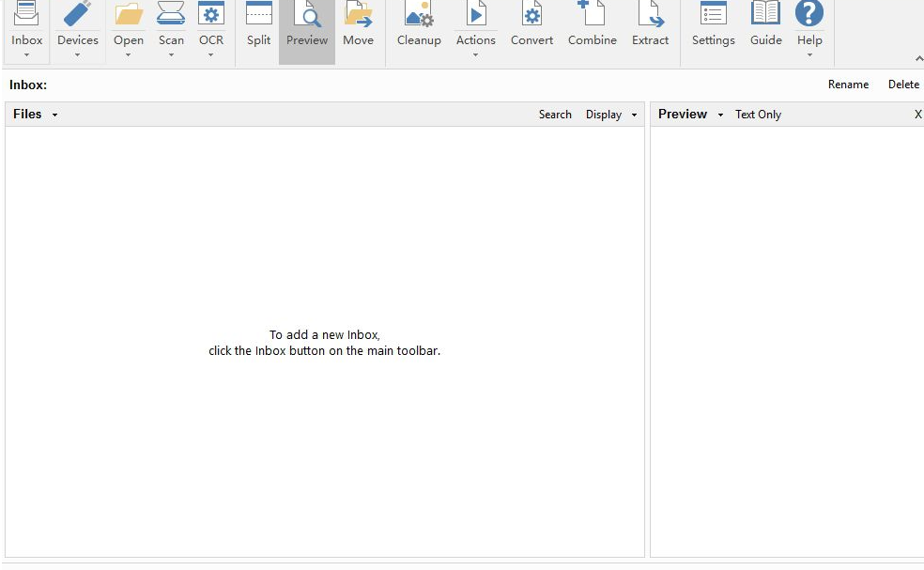Screen dimensions: 924x570
Task: Click the Scan icon
Action: [171, 17]
